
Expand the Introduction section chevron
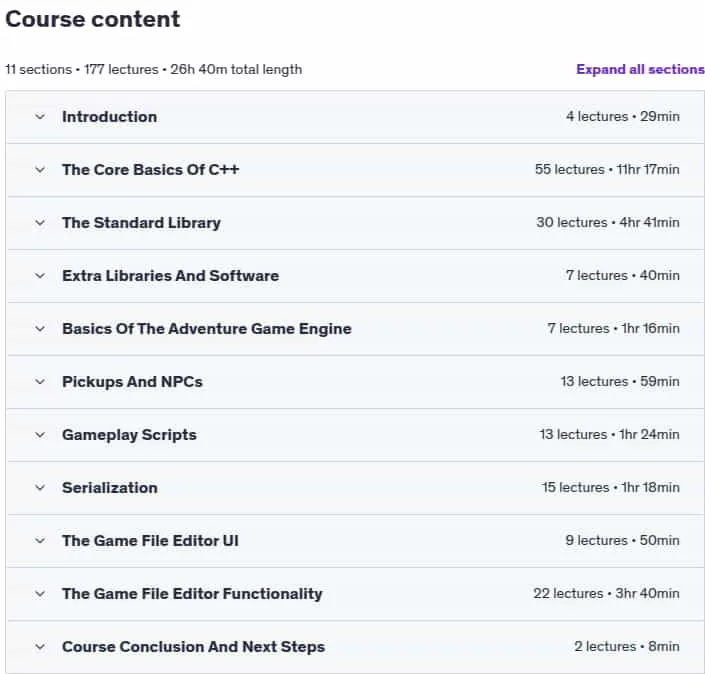[x=40, y=117]
